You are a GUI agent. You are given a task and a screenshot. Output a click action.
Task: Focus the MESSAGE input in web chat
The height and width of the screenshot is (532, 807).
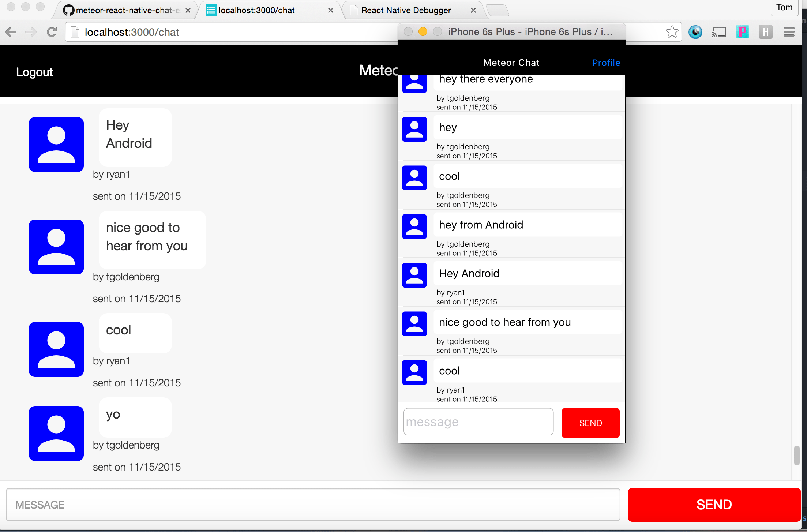click(x=313, y=505)
